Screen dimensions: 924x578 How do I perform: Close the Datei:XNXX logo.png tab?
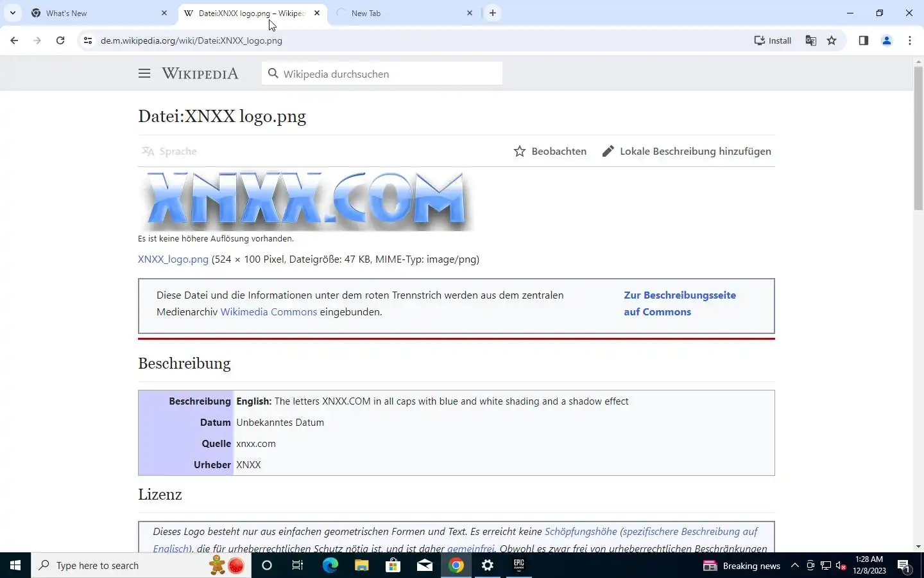[x=317, y=13]
